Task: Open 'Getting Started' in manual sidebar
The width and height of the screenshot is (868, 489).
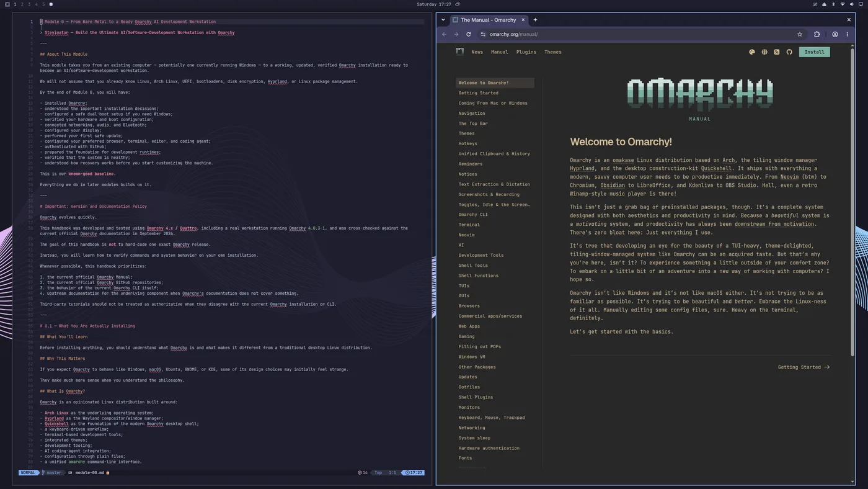Action: pos(479,93)
